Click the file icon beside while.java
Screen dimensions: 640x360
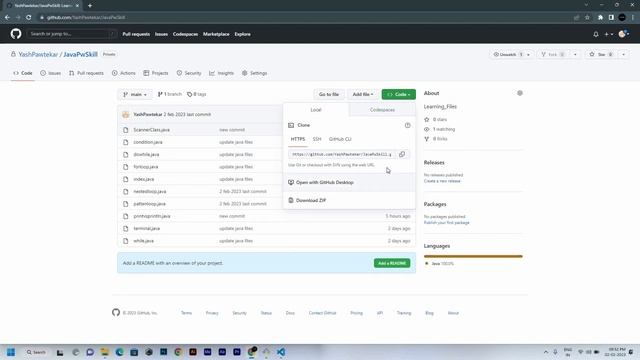[126, 241]
